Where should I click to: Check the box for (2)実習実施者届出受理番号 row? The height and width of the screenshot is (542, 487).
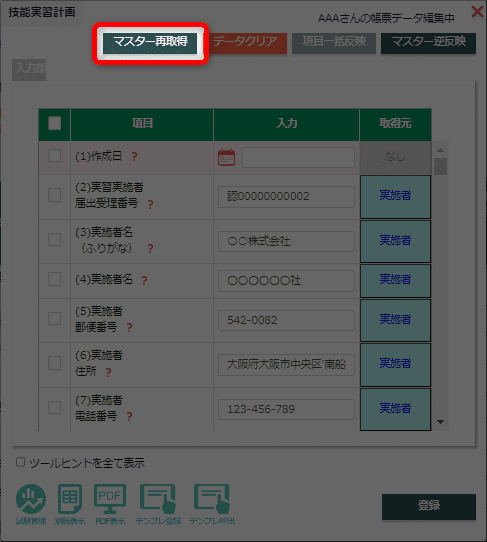pos(55,195)
